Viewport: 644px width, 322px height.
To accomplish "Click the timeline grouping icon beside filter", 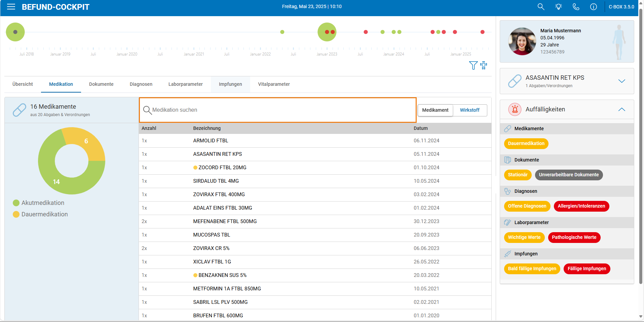I will (484, 65).
